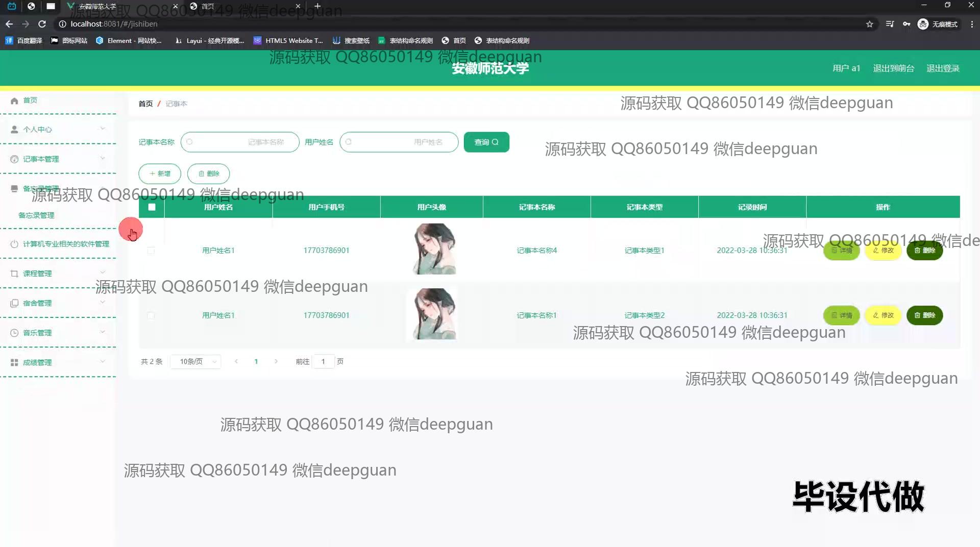
Task: Open 记事本 breadcrumb entry
Action: click(x=177, y=103)
